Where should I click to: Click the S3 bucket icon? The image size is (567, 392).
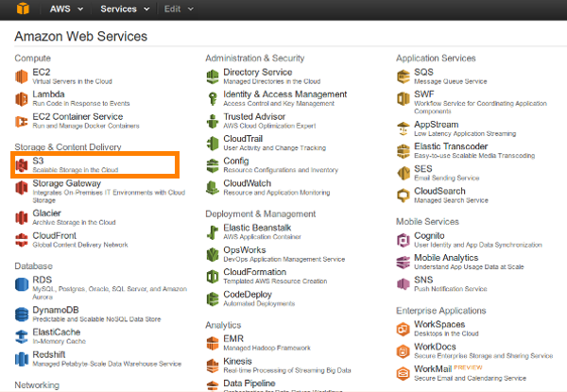tap(22, 165)
